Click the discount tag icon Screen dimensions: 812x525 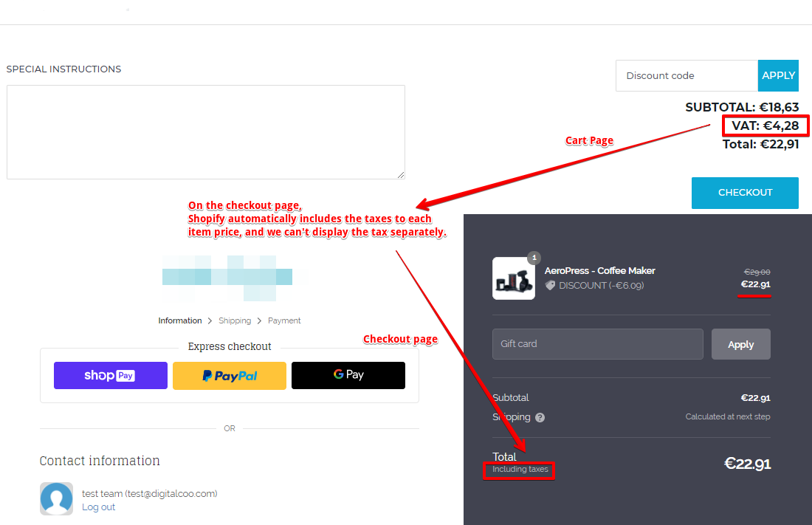coord(550,285)
